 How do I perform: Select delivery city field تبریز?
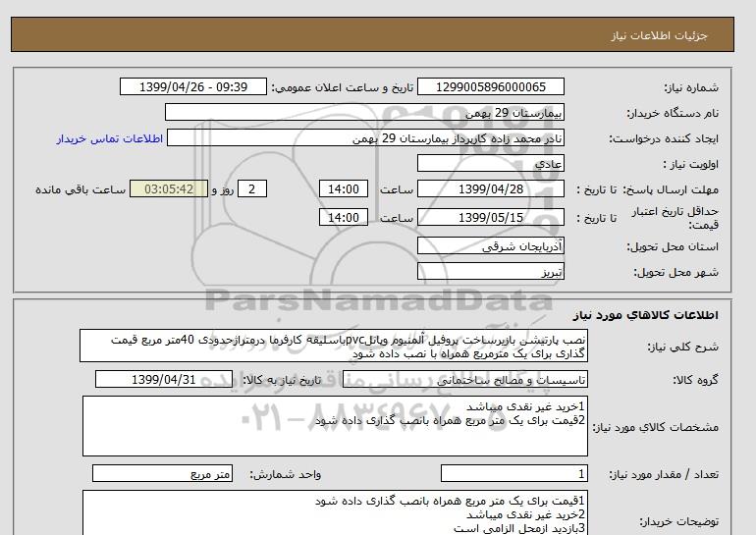coord(490,272)
